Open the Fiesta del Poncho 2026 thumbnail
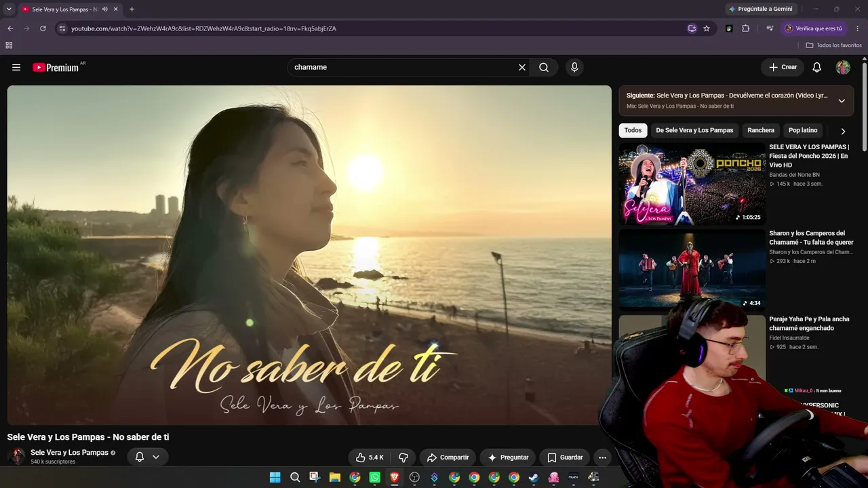Image resolution: width=868 pixels, height=488 pixels. pyautogui.click(x=692, y=184)
